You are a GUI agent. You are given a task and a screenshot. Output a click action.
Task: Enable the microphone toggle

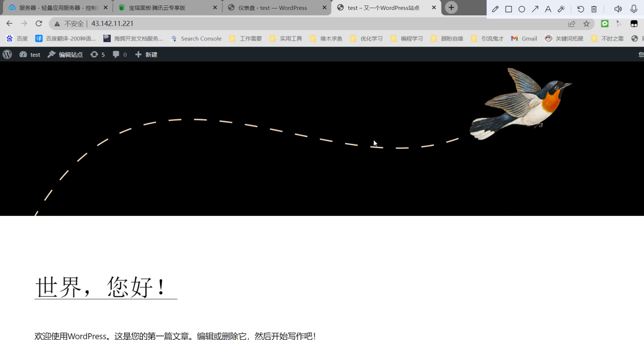[633, 8]
